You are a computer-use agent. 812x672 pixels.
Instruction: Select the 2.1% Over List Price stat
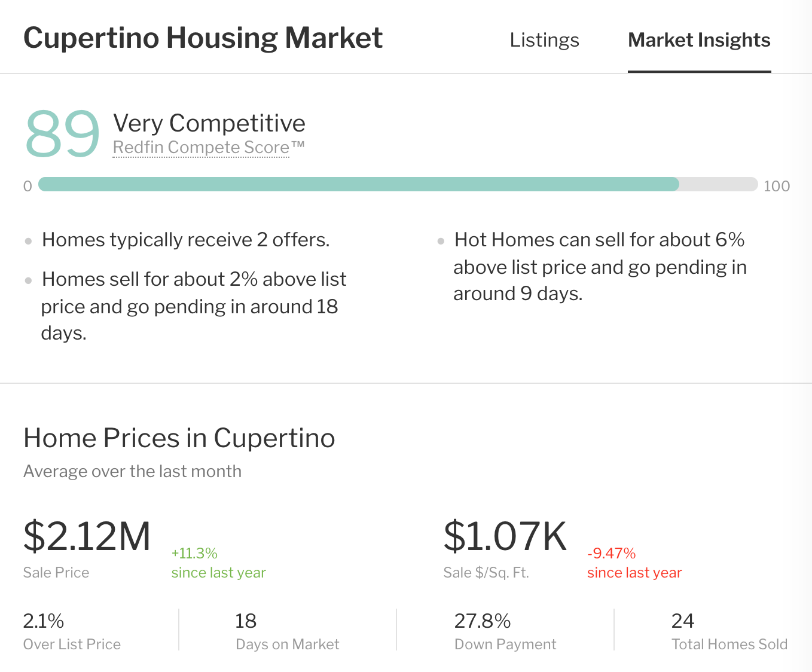coord(72,631)
